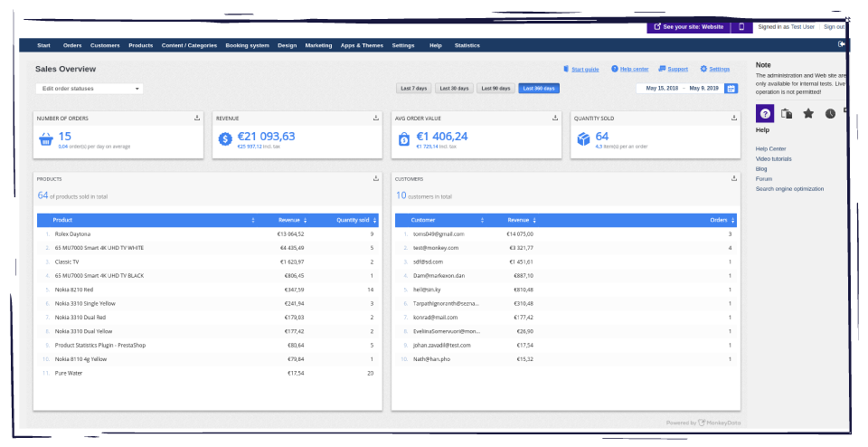
Task: Click the See your site: Website button
Action: point(689,26)
